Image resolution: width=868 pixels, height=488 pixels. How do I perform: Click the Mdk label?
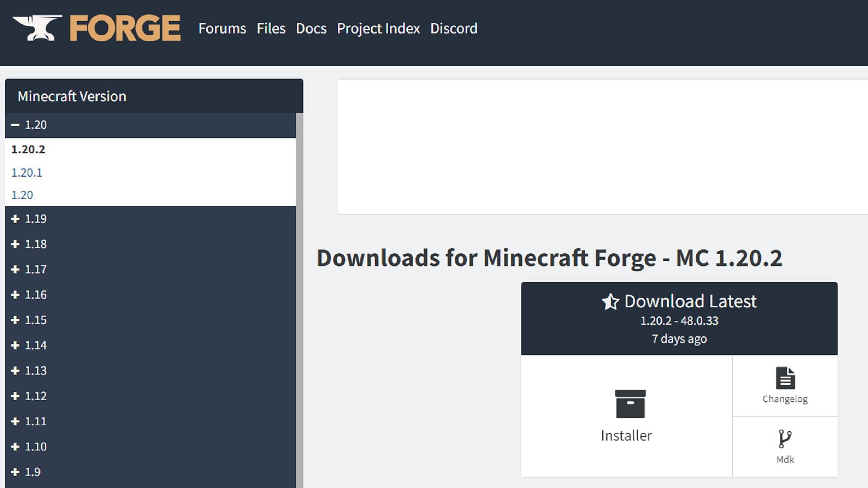click(785, 460)
